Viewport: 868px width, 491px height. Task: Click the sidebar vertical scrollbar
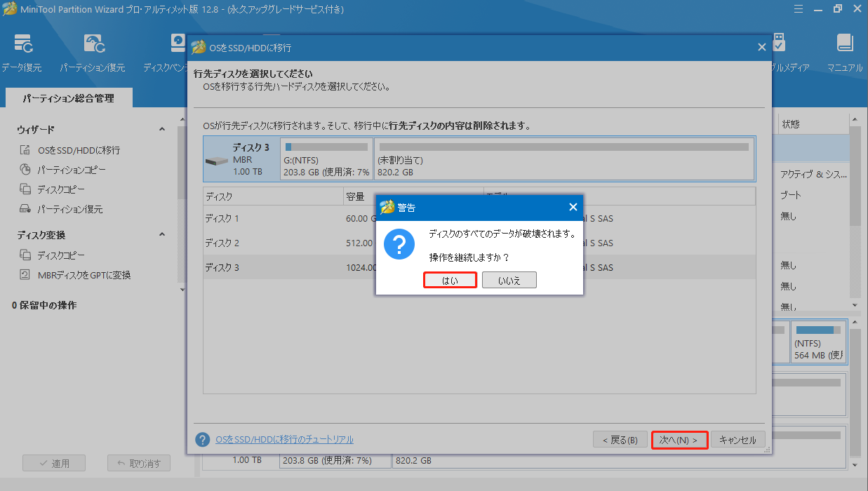[x=182, y=203]
